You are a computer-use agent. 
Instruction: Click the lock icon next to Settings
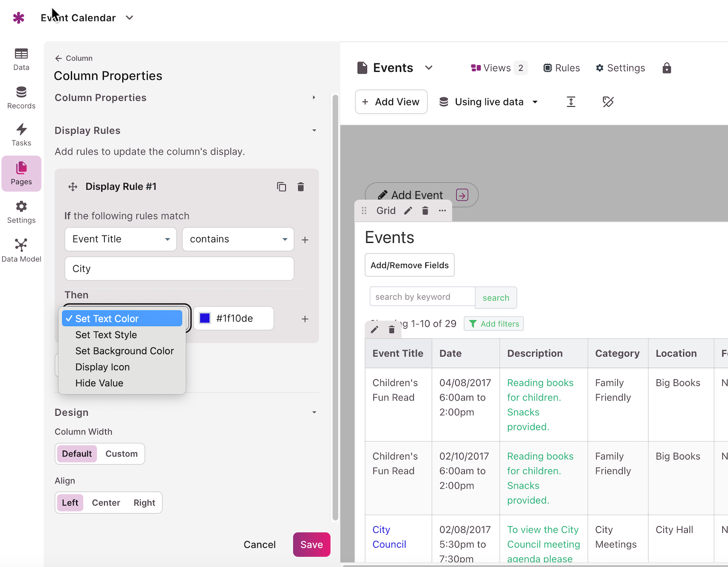tap(667, 68)
